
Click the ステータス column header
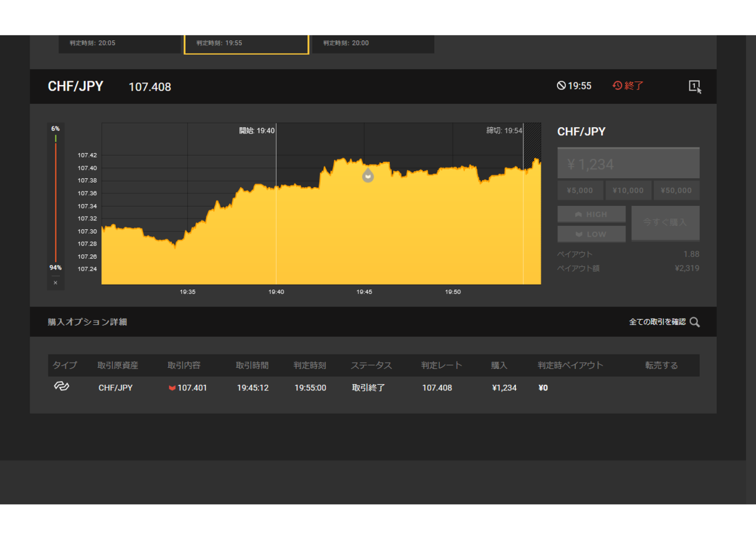(x=371, y=365)
